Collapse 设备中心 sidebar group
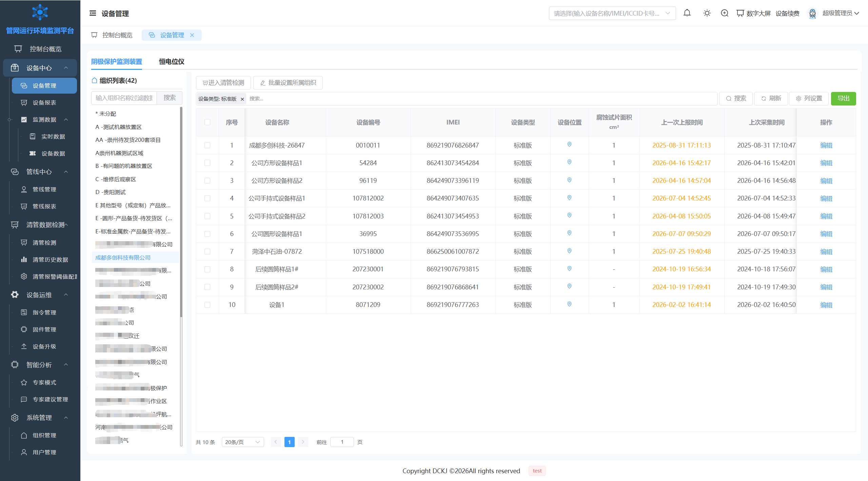 [40, 68]
